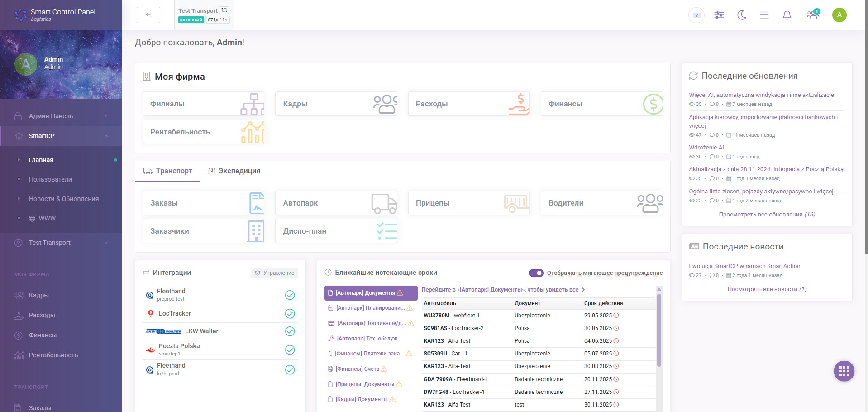Click the back arrow icon below the logo

[148, 14]
